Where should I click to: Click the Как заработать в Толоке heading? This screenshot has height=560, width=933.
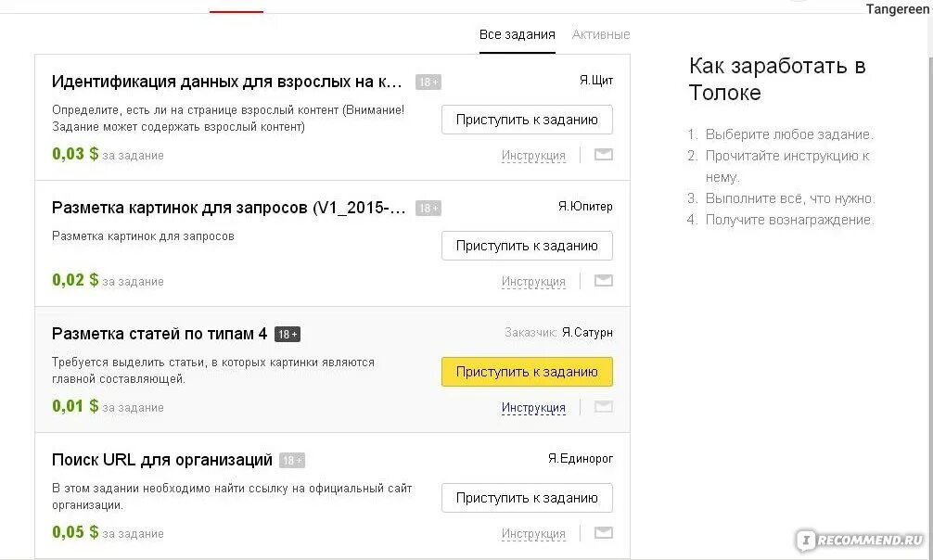click(x=777, y=79)
